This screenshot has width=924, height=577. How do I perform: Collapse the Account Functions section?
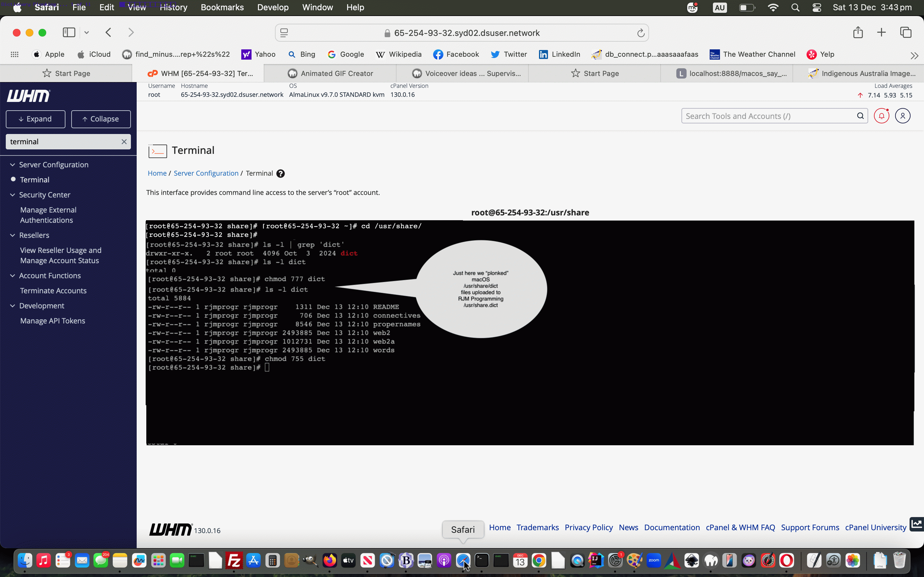(x=13, y=275)
